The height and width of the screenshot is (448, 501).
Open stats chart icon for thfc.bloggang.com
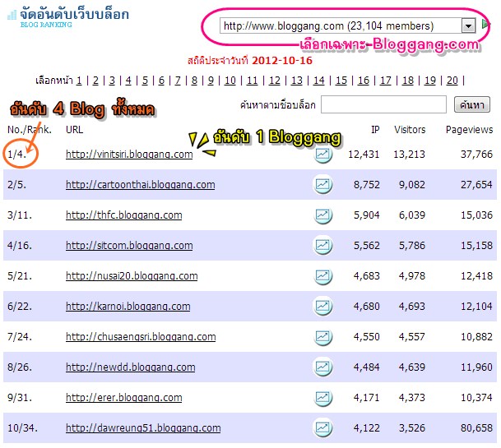pyautogui.click(x=322, y=215)
